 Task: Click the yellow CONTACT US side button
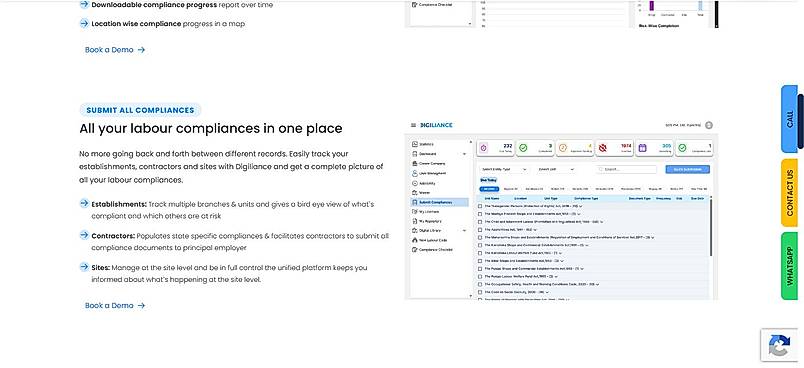[789, 193]
